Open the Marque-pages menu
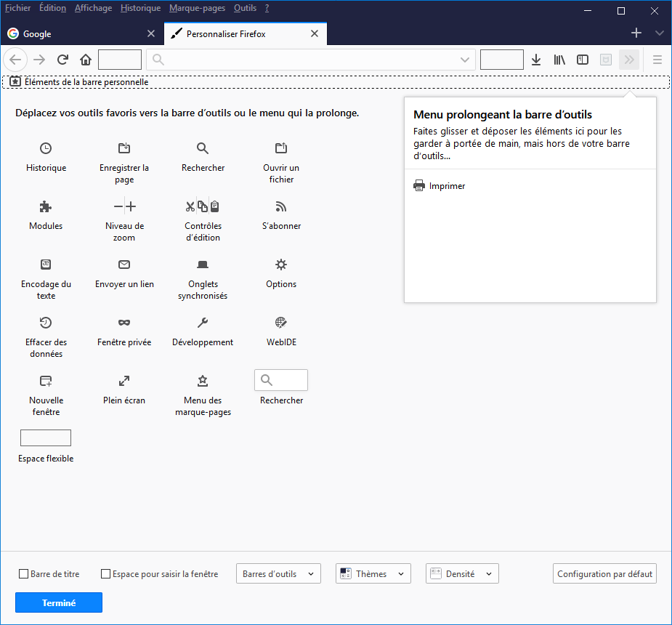Image resolution: width=672 pixels, height=625 pixels. click(x=197, y=8)
